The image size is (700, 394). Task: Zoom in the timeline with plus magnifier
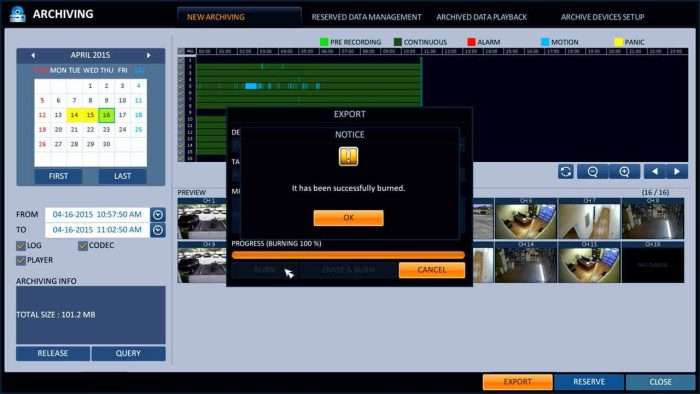click(x=624, y=171)
